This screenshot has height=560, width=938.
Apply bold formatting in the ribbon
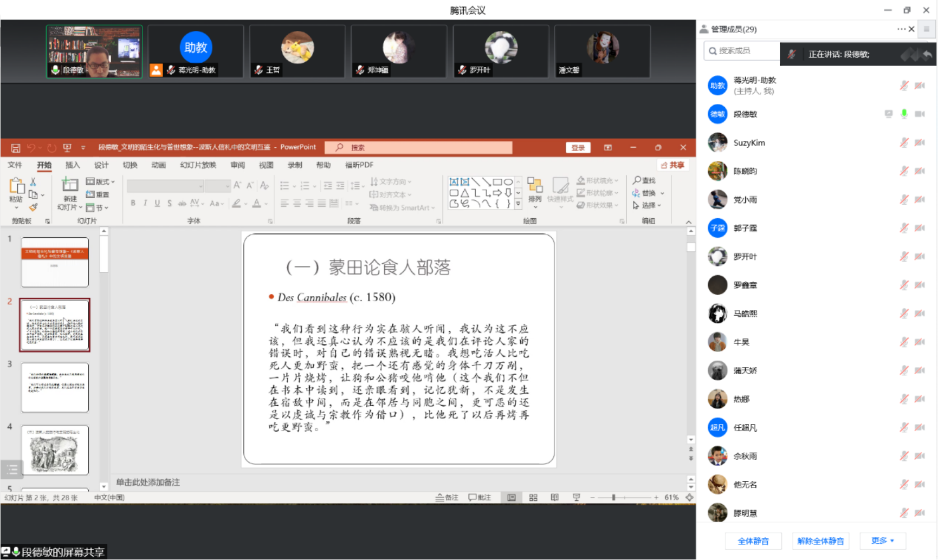coord(132,204)
